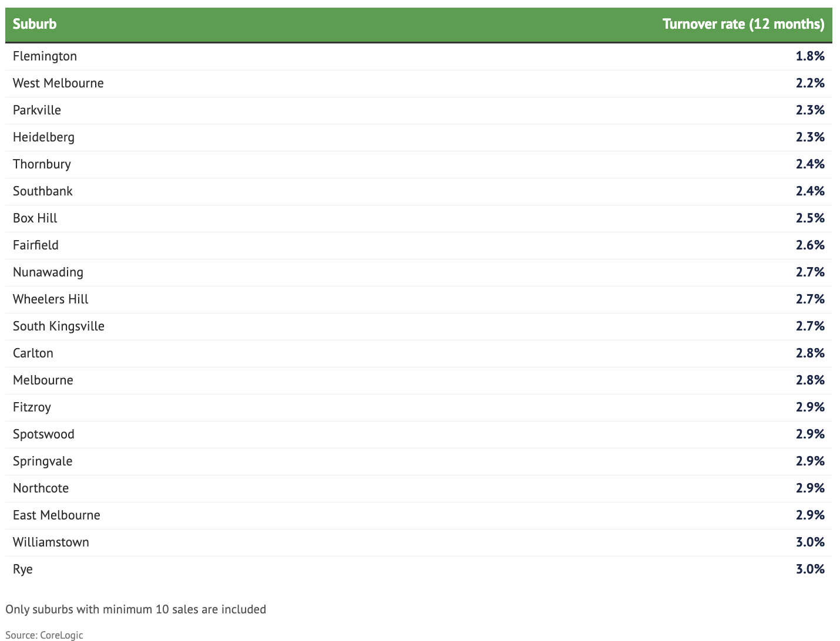Select the Parkville row label

pos(37,110)
